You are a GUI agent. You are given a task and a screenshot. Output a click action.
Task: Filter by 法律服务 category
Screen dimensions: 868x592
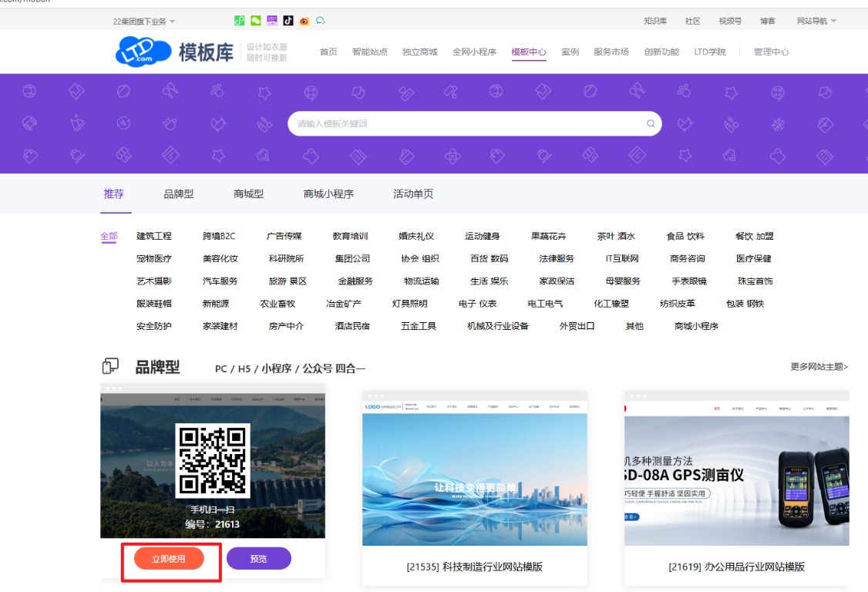pyautogui.click(x=557, y=259)
